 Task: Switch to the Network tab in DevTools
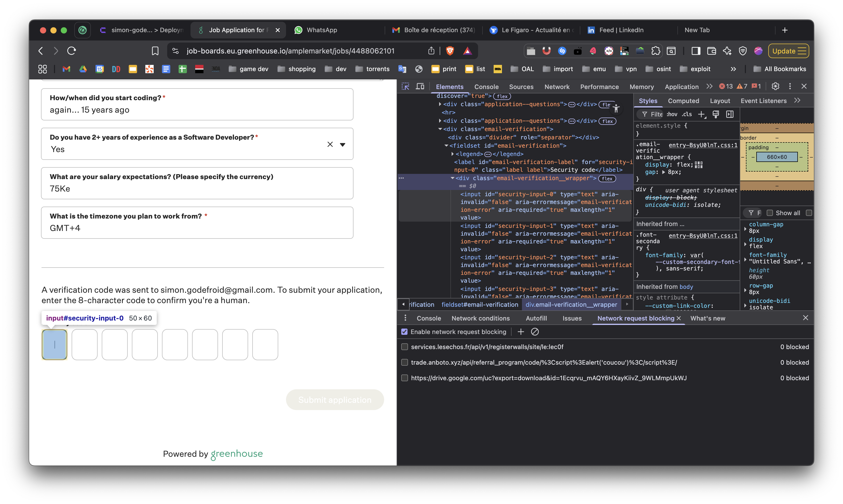click(557, 87)
